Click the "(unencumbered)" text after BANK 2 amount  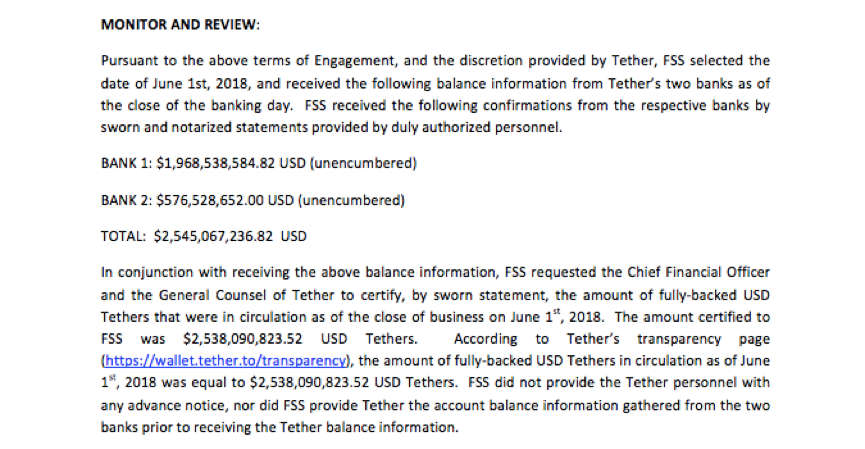(x=351, y=200)
